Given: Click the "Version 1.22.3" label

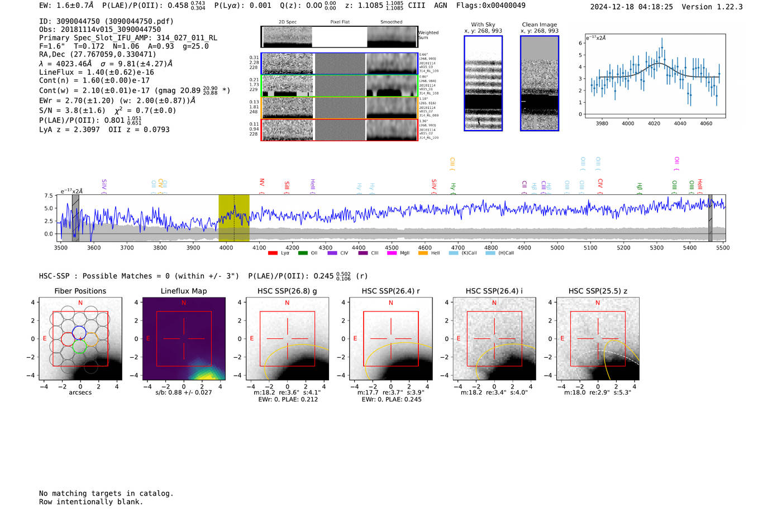Looking at the screenshot, I should click(712, 7).
